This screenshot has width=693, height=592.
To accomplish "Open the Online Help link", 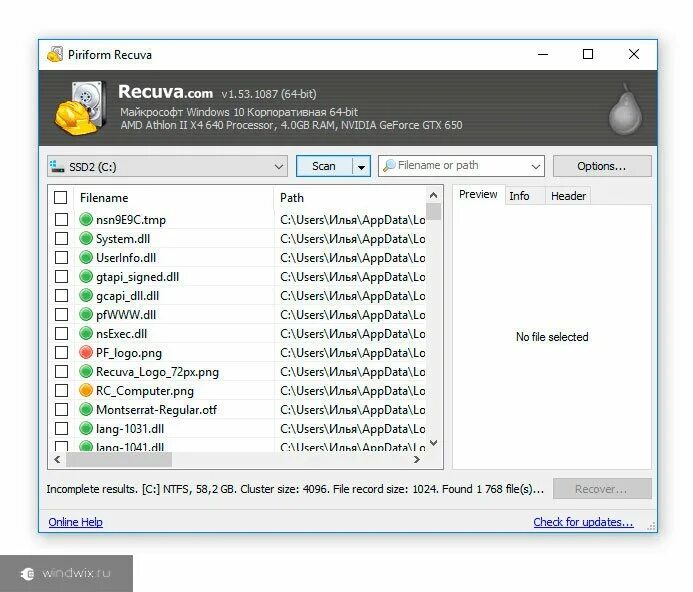I will 76,522.
